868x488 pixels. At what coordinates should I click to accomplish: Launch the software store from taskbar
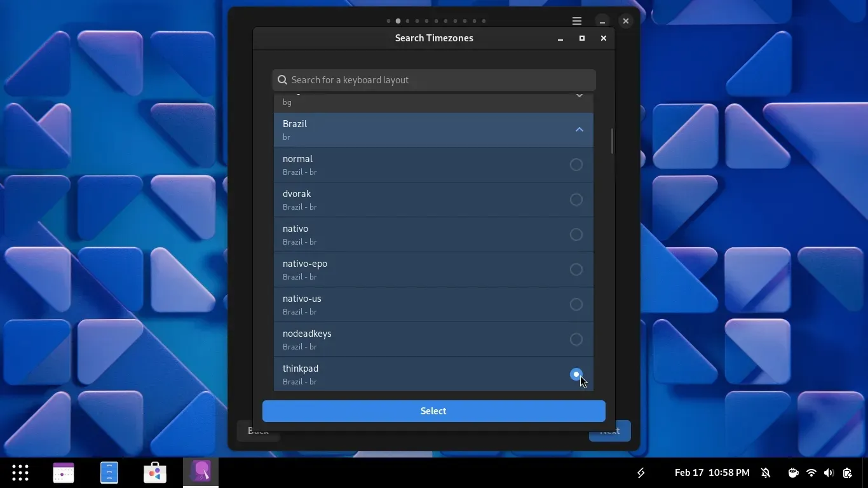[x=155, y=473]
